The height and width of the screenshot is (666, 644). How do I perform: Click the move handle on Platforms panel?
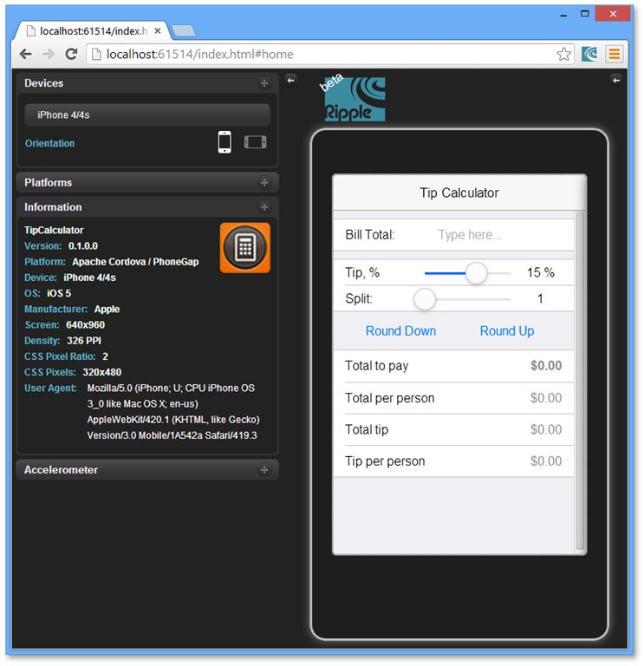(x=264, y=183)
